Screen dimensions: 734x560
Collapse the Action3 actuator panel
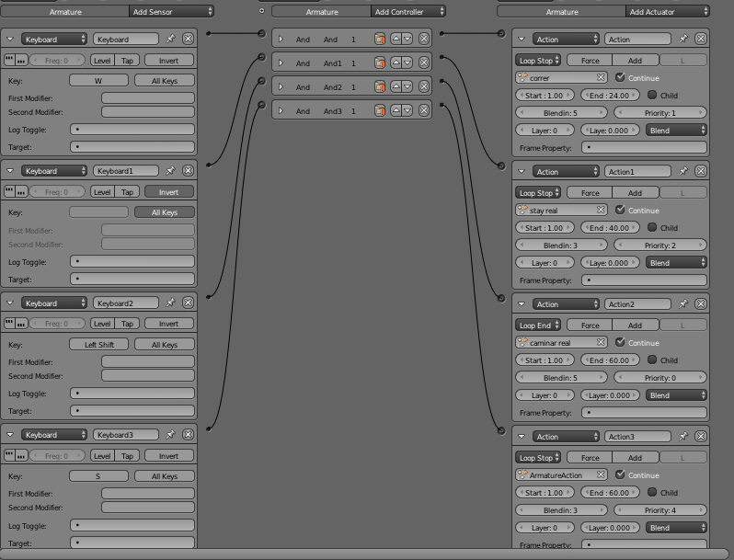click(x=522, y=436)
